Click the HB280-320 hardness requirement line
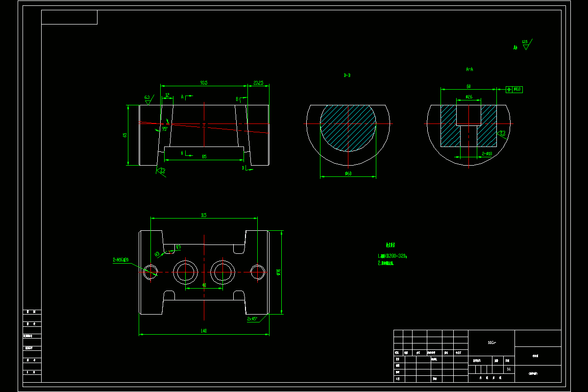This screenshot has height=392, width=588. (393, 256)
